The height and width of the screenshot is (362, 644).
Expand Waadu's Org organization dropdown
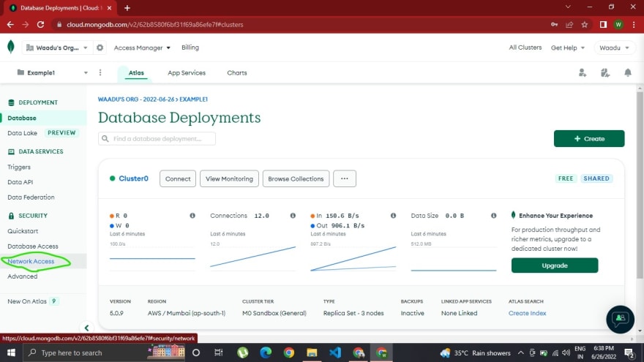click(x=56, y=48)
